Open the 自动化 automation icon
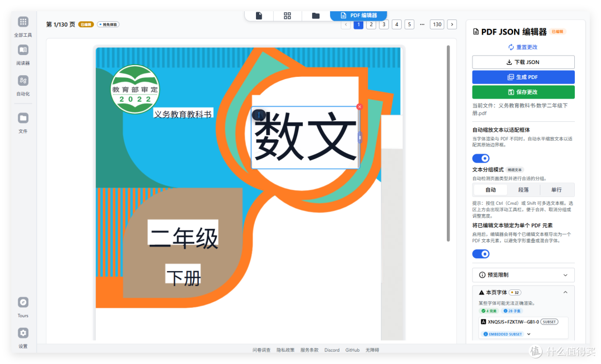This screenshot has width=601, height=364. (x=23, y=81)
